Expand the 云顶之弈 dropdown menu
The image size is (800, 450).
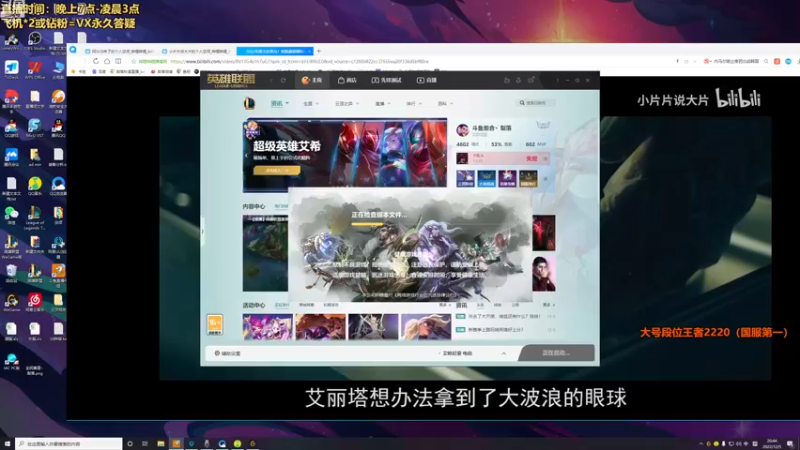(346, 104)
